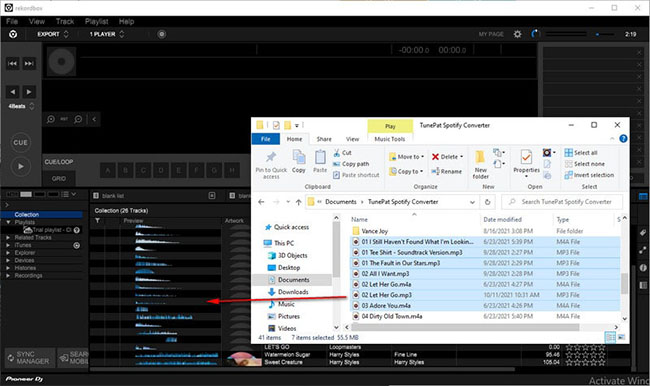Viewport: 650px width, 386px height.
Task: Click the collection filter funnel icon
Action: 97,221
